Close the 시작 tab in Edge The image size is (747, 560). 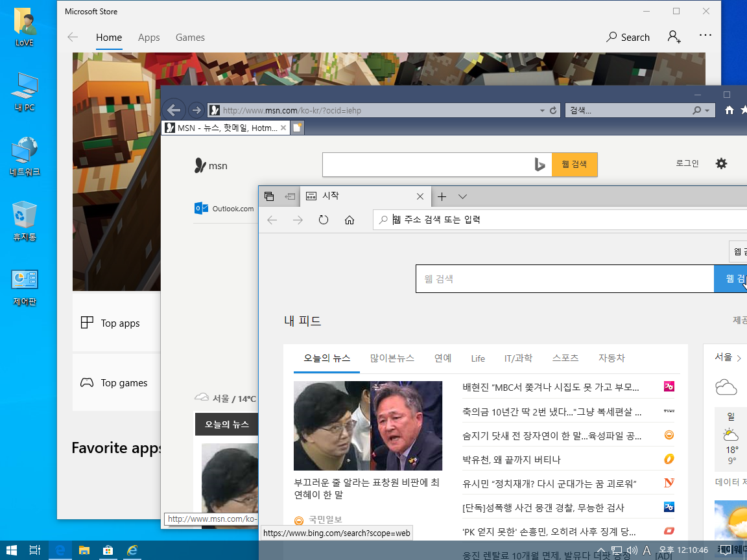coord(420,196)
